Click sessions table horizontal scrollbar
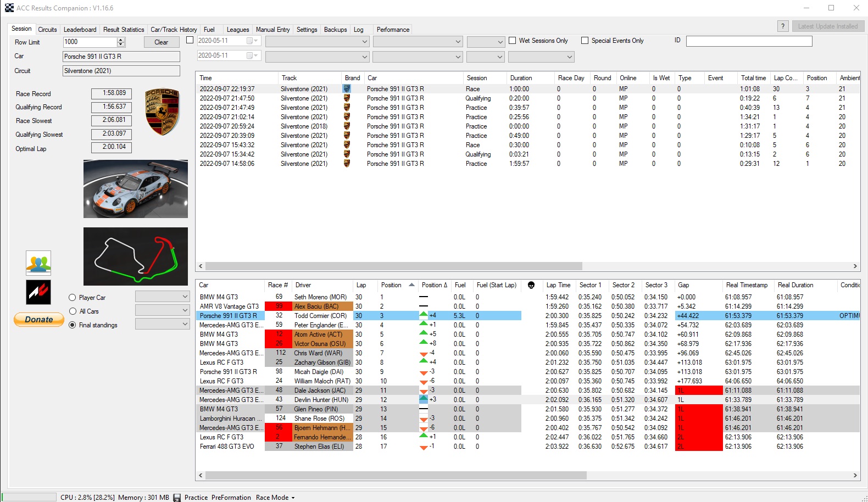Screen dimensions: 868x502 pyautogui.click(x=393, y=266)
